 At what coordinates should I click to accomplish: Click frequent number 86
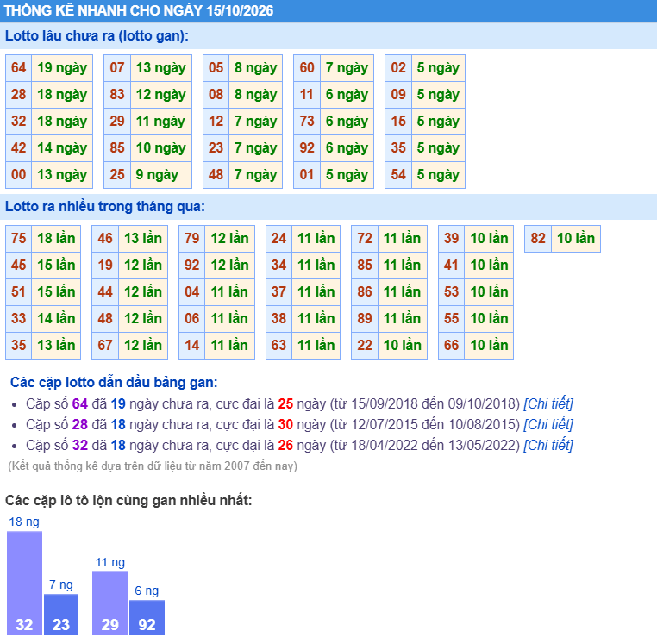point(365,292)
